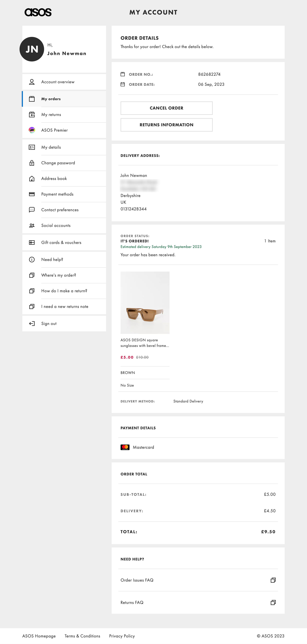307x644 pixels.
Task: Click the ASOS Premier badge icon
Action: [32, 130]
